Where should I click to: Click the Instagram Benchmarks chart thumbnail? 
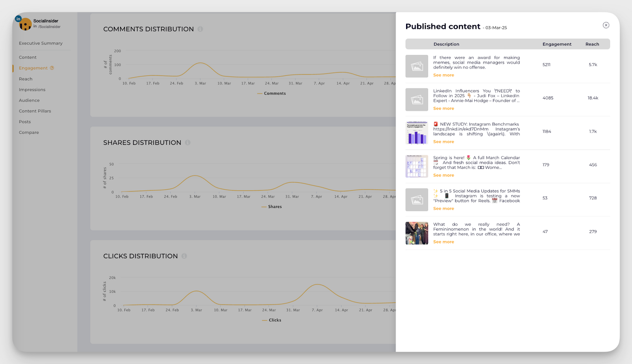[x=416, y=133]
